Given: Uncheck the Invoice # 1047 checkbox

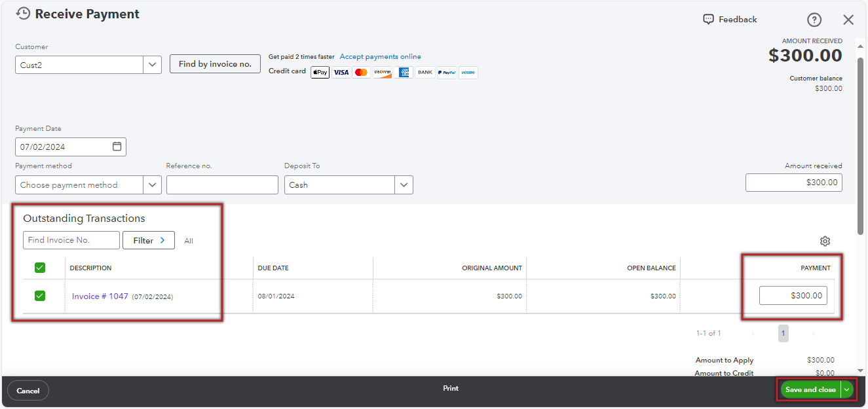Looking at the screenshot, I should [40, 296].
